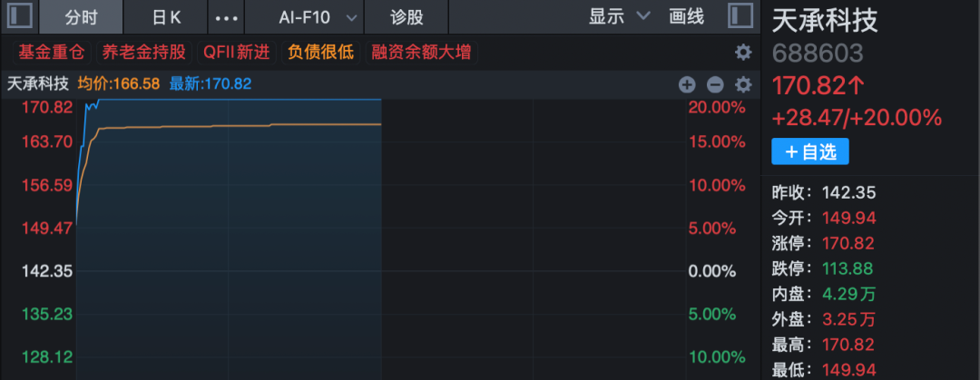This screenshot has width=980, height=380.
Task: Open chart settings gear icon
Action: tap(742, 84)
